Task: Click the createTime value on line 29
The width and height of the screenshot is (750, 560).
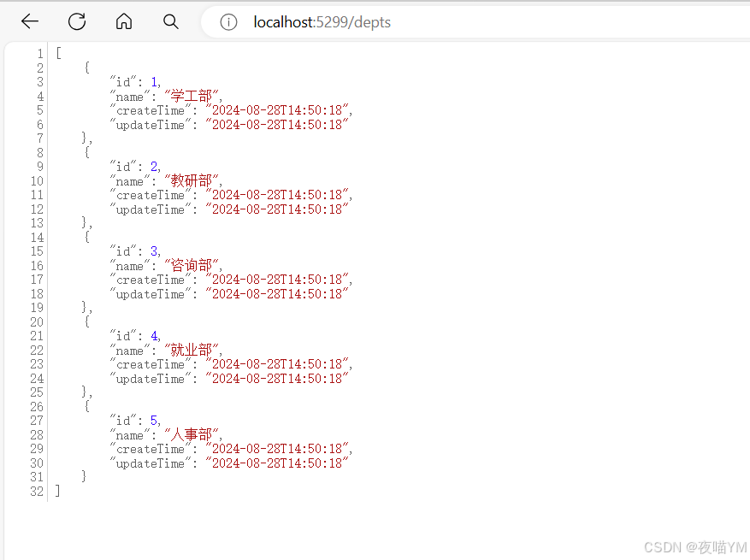Action: point(277,449)
